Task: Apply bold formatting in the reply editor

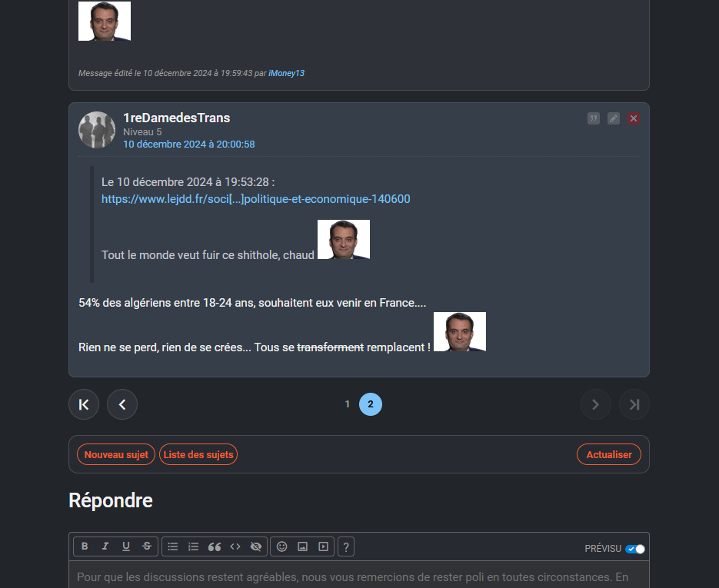Action: [85, 546]
